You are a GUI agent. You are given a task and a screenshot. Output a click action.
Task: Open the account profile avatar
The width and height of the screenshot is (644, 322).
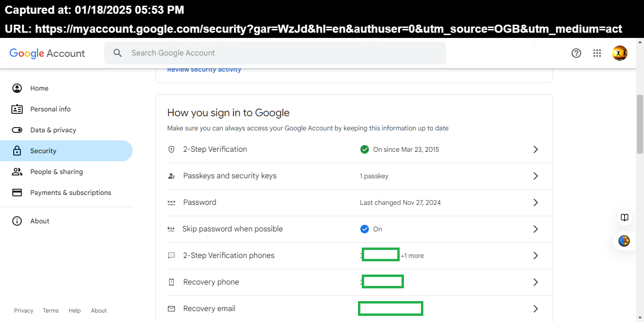pos(620,53)
